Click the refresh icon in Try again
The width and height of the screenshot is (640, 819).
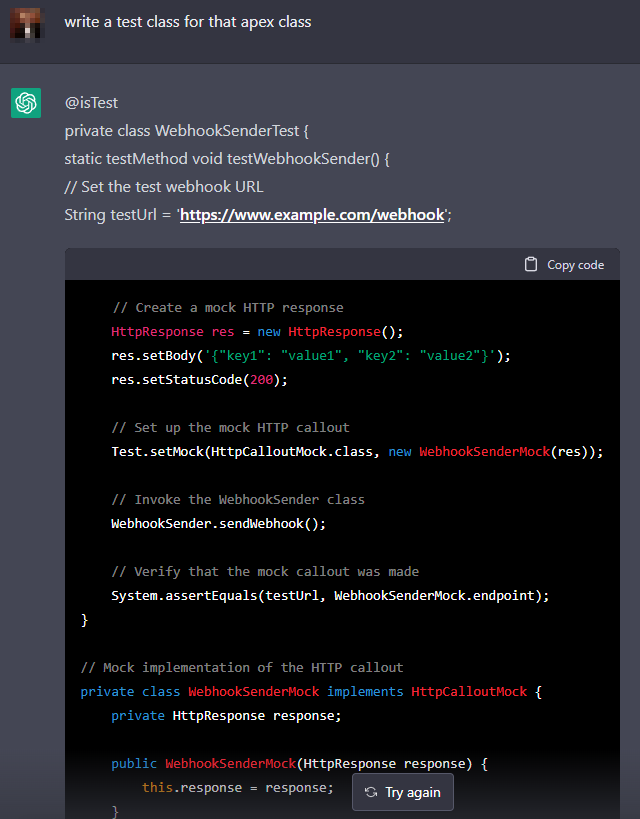[x=371, y=792]
